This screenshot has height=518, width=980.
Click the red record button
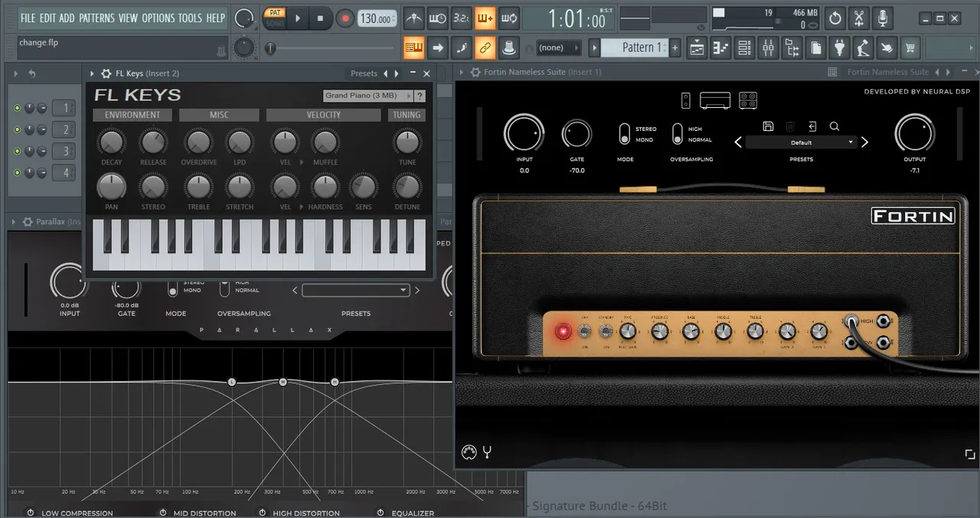coord(345,18)
